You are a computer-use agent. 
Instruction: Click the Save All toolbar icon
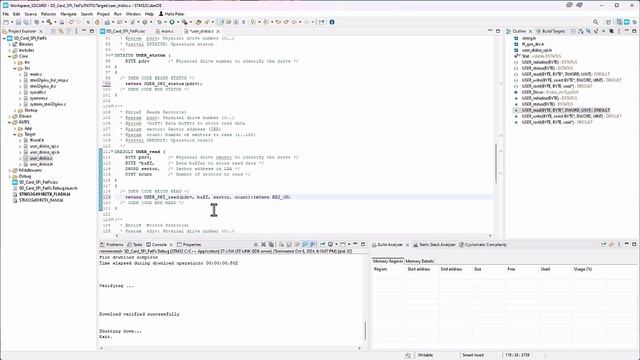(x=26, y=22)
